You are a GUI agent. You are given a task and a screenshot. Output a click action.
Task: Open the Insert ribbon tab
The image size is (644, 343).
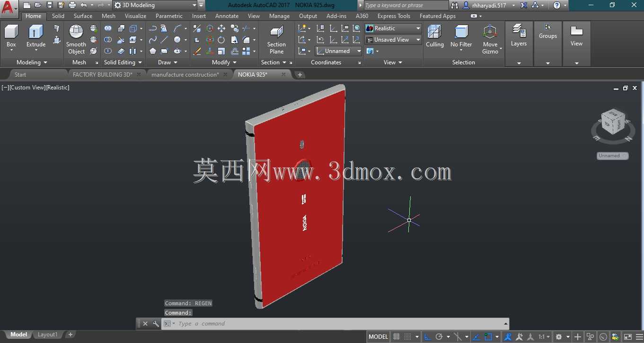coord(199,16)
